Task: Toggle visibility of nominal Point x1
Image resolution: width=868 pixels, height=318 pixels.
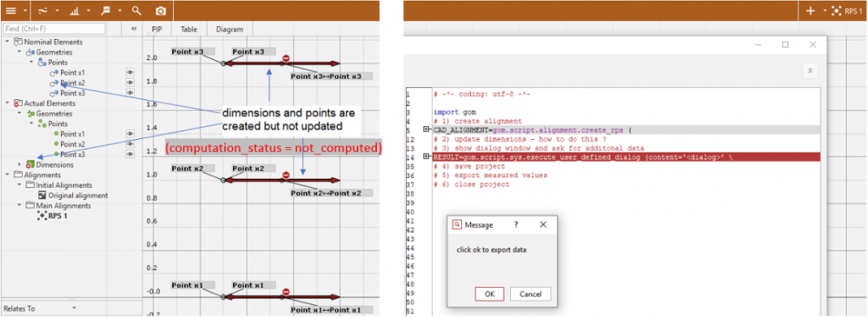Action: coord(130,72)
